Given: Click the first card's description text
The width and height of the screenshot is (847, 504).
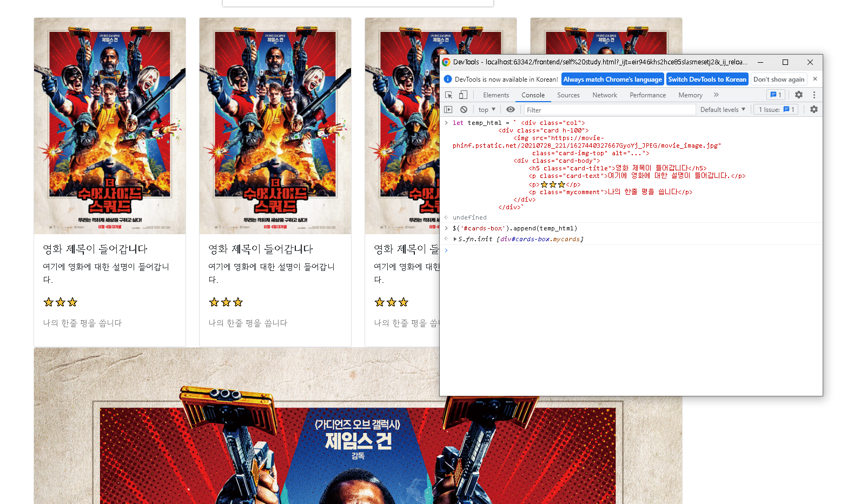Looking at the screenshot, I should pyautogui.click(x=106, y=273).
